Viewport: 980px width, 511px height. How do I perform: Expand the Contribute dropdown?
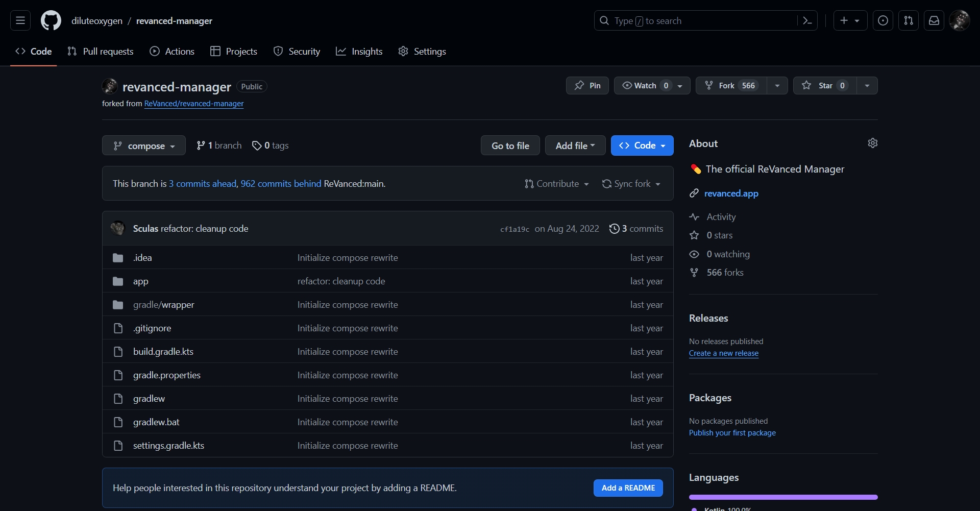[557, 184]
